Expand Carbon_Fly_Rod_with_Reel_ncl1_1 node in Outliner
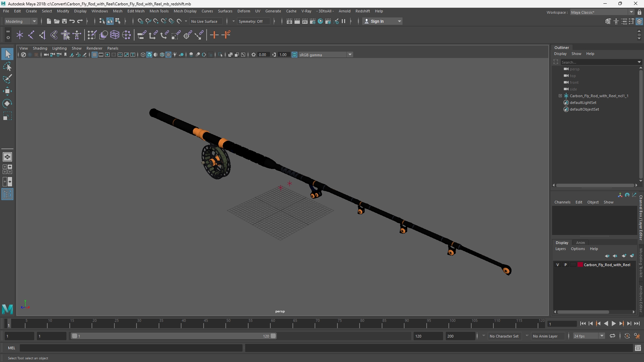Image resolution: width=644 pixels, height=362 pixels. tap(560, 96)
